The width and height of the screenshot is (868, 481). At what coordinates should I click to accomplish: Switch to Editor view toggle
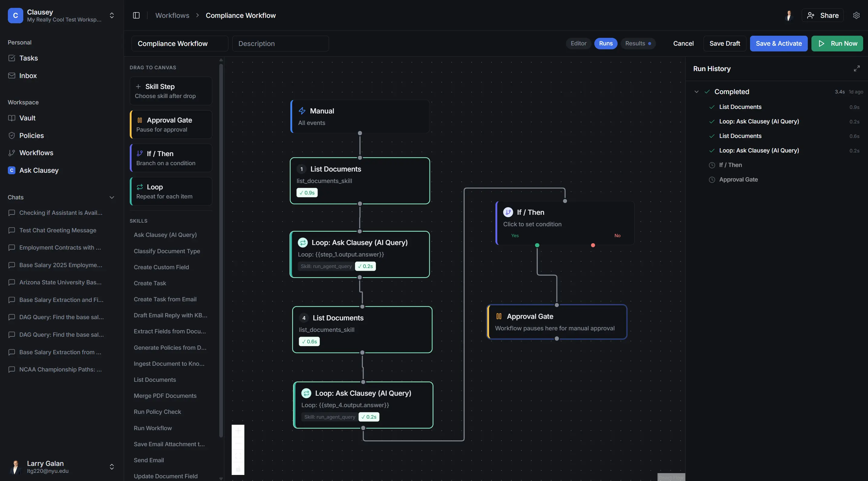click(578, 44)
